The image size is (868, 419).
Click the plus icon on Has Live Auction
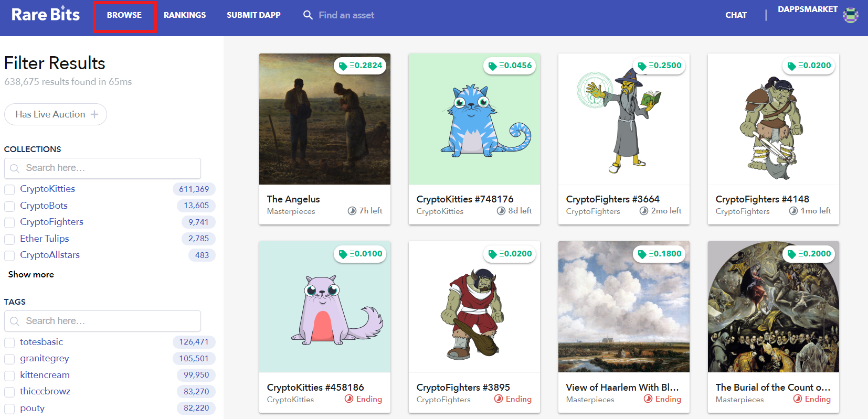94,114
